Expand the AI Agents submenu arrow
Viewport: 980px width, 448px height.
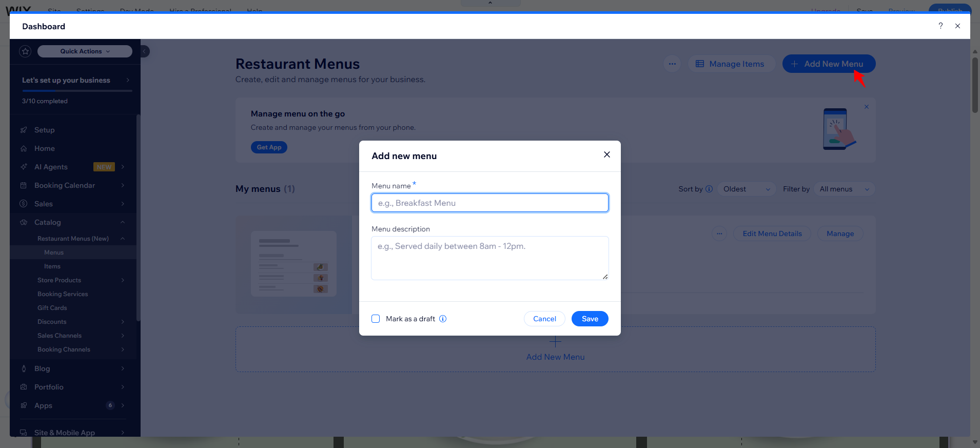point(123,167)
